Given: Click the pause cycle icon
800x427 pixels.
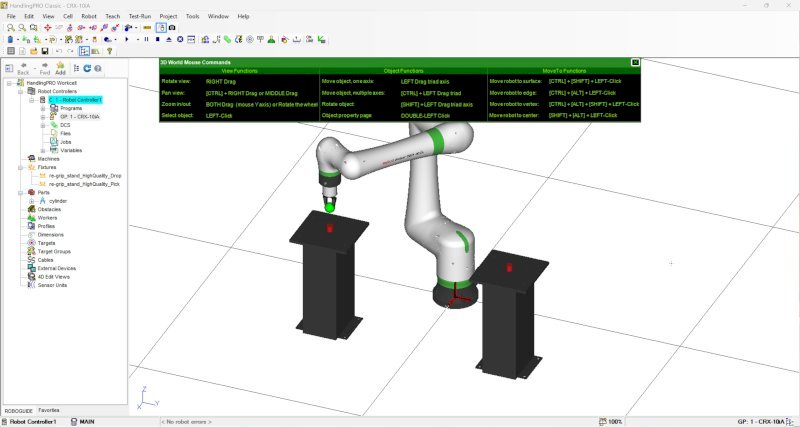Looking at the screenshot, I should click(146, 39).
